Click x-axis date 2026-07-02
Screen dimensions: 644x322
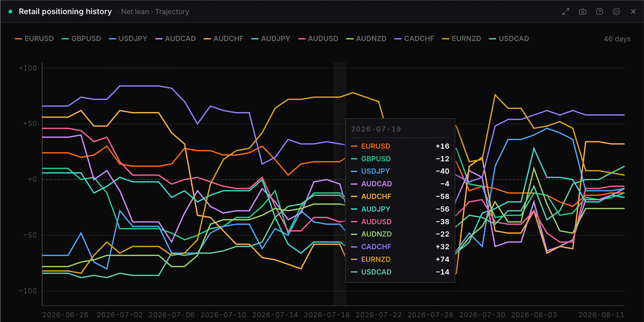[x=120, y=315]
